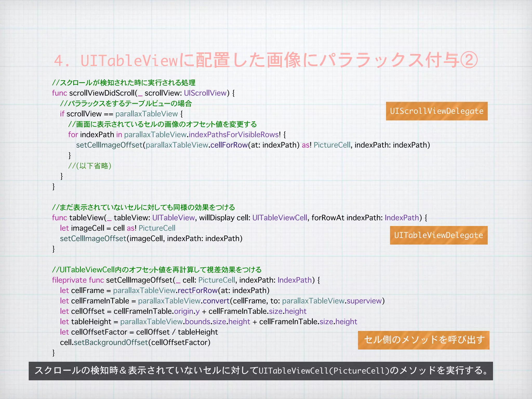Click the comment //(以下省略)
This screenshot has height=399, width=532.
(90, 166)
